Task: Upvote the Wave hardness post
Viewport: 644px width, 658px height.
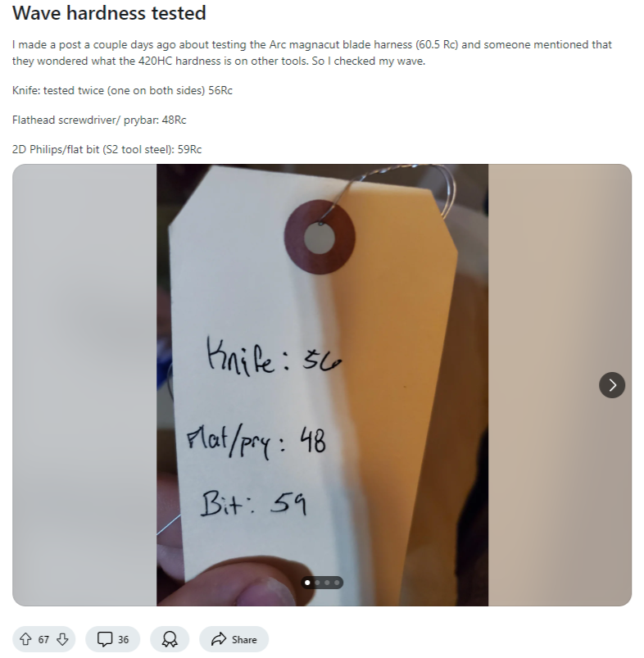Action: point(25,639)
